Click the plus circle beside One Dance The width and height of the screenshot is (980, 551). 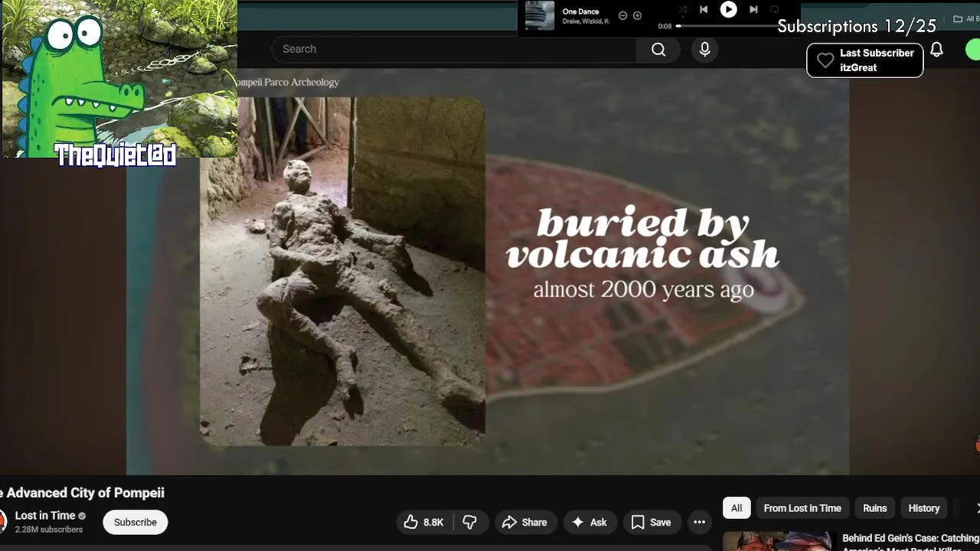point(637,15)
